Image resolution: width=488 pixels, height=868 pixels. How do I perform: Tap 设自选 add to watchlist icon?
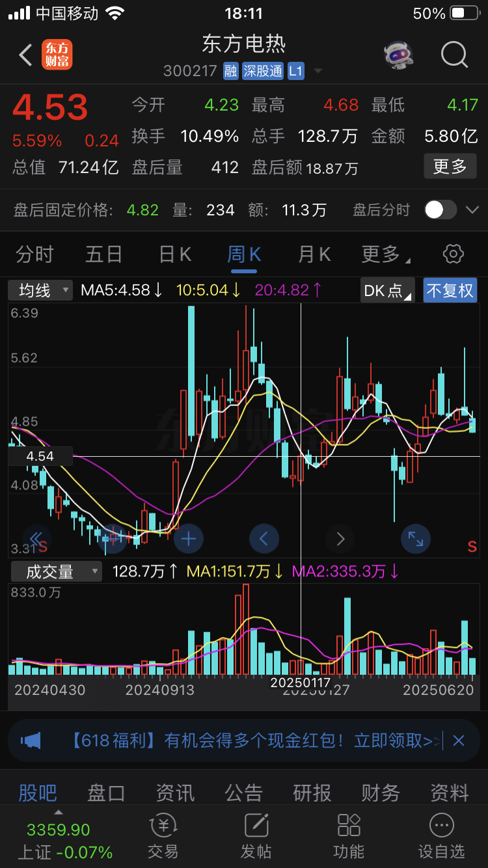point(441,837)
